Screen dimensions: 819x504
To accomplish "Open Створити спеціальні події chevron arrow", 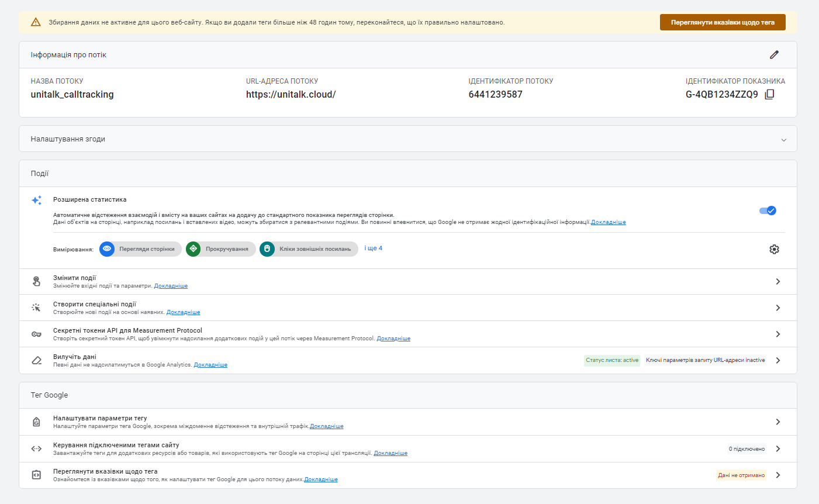I will (777, 308).
